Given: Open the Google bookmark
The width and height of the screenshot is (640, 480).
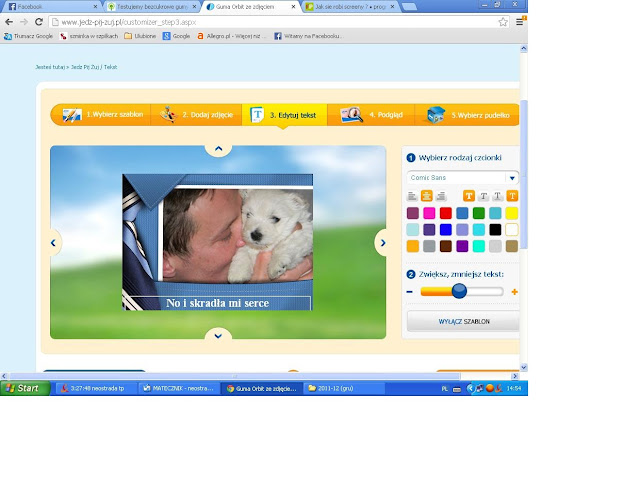Looking at the screenshot, I should pyautogui.click(x=176, y=36).
